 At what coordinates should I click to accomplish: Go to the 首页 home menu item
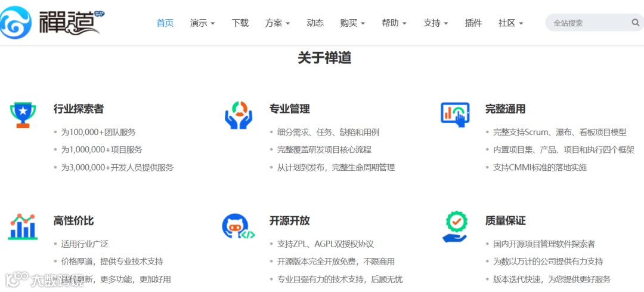pos(165,23)
